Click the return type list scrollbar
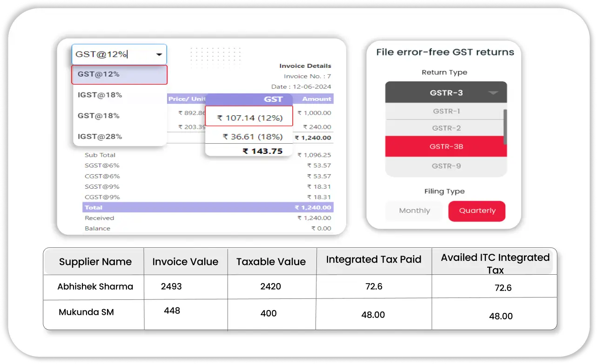Viewport: 597px width, 364px height. pyautogui.click(x=505, y=127)
